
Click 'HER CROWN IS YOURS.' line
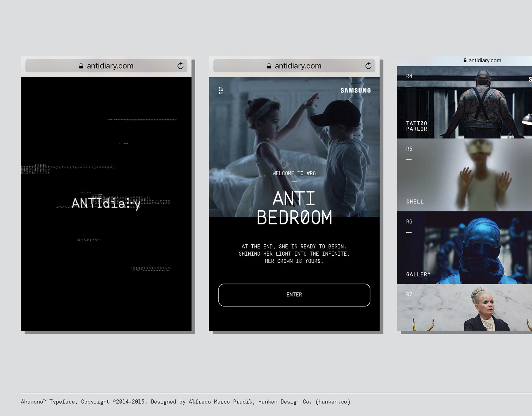(294, 261)
